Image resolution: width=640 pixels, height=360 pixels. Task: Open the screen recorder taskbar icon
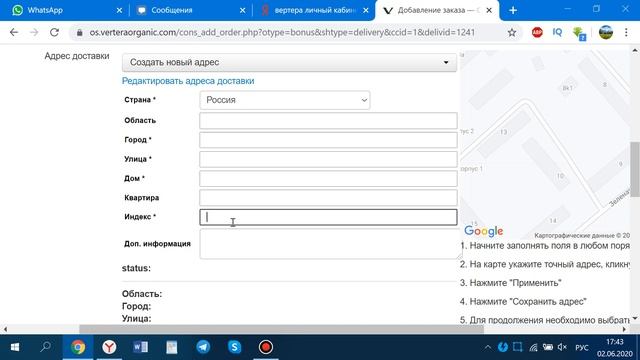click(x=266, y=347)
